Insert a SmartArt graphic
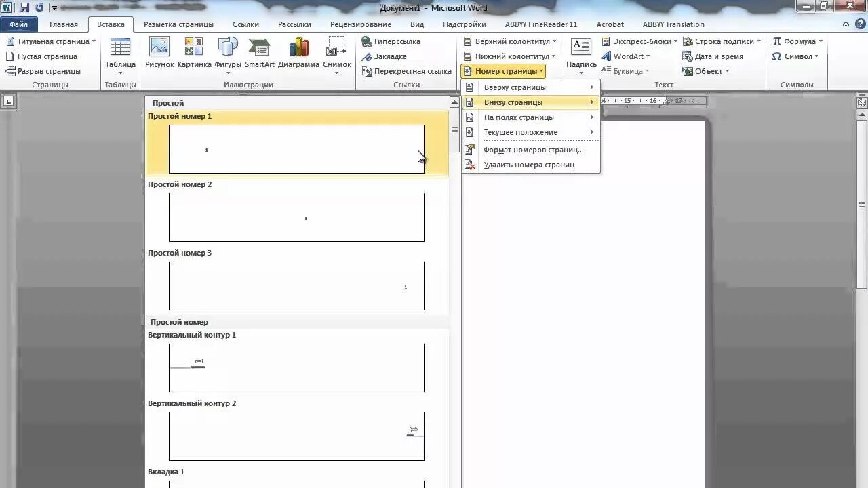Screen dimensions: 868x488 point(260,53)
